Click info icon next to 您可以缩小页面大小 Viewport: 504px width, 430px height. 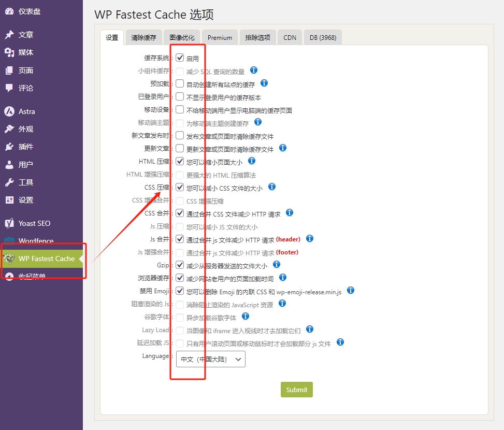(252, 161)
